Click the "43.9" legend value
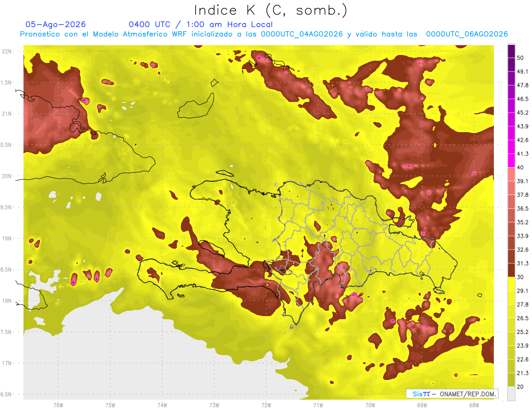This screenshot has height=411, width=532. pos(522,126)
